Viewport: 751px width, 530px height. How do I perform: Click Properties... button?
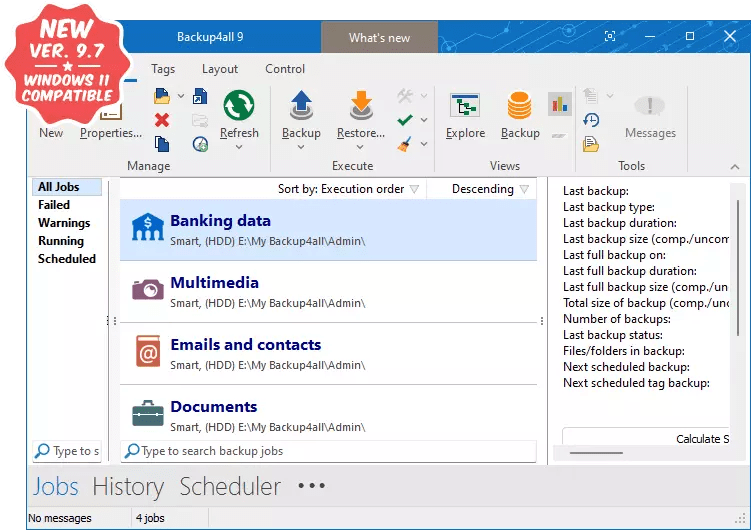[111, 133]
